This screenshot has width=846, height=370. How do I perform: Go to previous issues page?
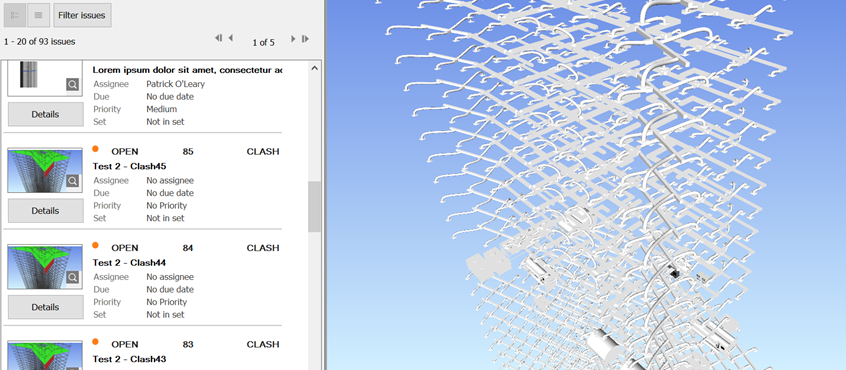click(231, 38)
